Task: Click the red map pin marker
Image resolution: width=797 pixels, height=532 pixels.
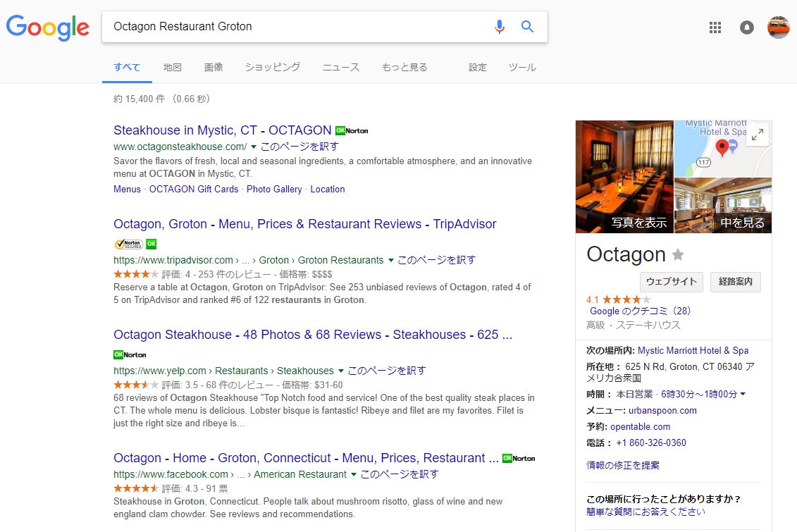Action: (722, 148)
